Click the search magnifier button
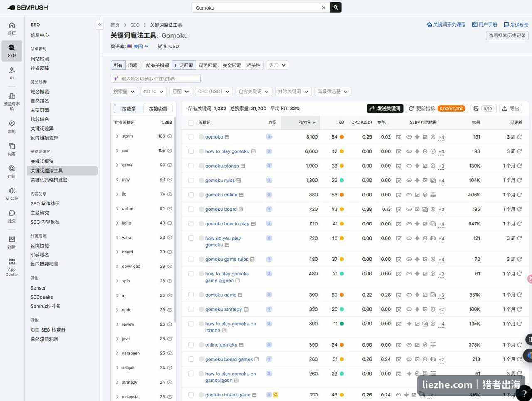This screenshot has height=401, width=532. point(336,7)
